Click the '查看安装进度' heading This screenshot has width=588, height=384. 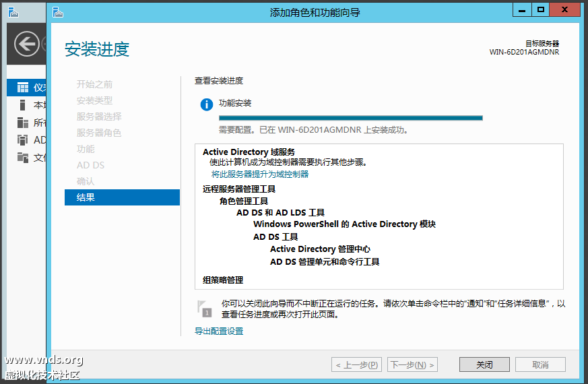pos(219,81)
